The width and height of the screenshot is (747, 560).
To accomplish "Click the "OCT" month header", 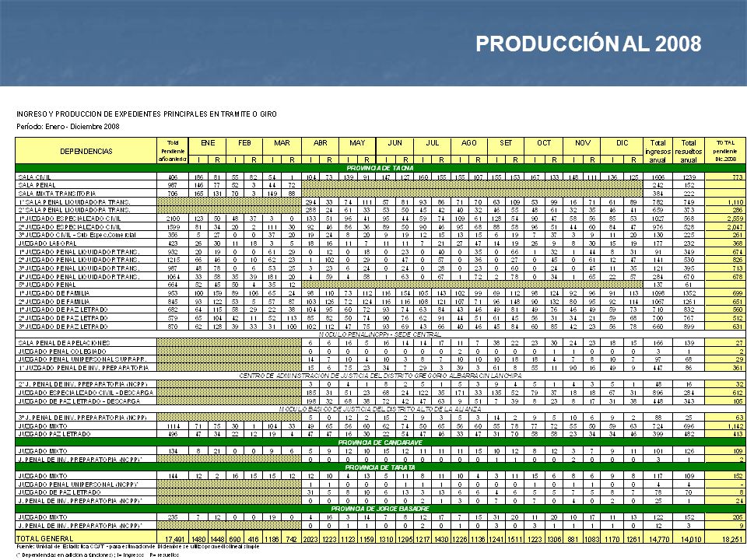I will point(544,143).
